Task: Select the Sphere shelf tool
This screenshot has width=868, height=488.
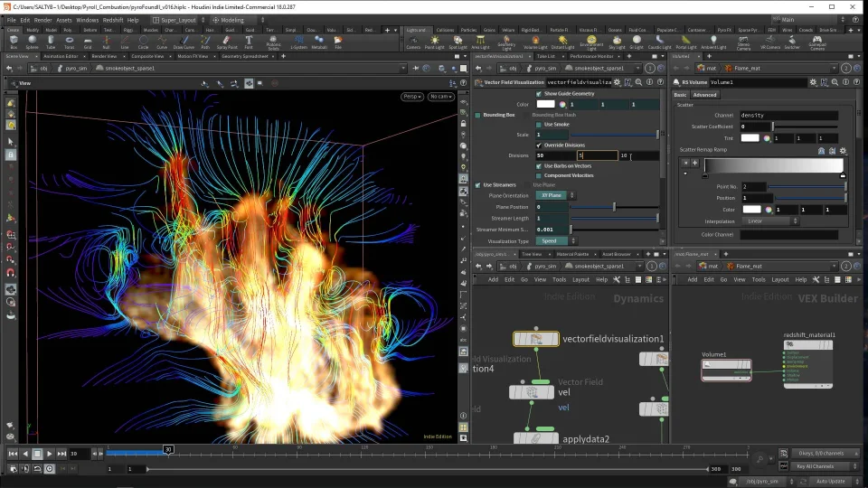Action: (x=33, y=42)
